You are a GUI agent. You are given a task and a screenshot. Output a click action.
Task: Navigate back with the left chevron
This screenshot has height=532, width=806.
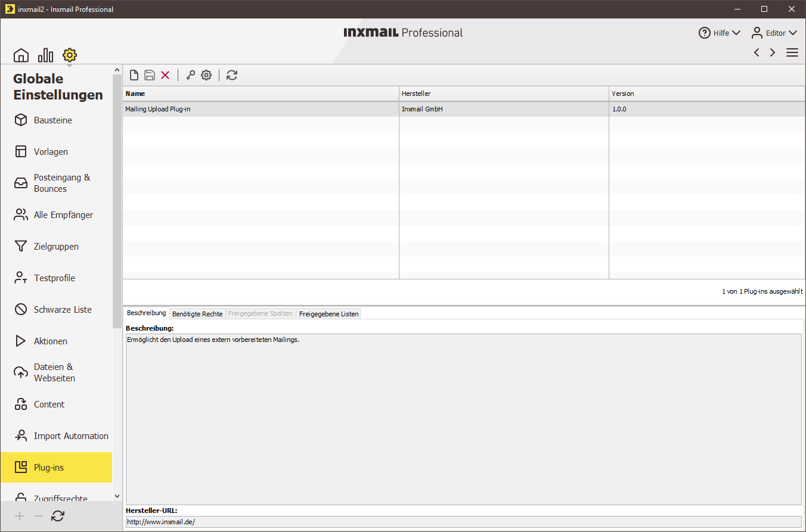click(757, 52)
